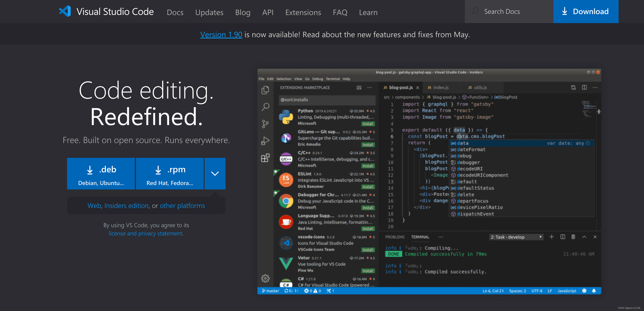Image resolution: width=644 pixels, height=311 pixels.
Task: Open the other platforms link
Action: [x=182, y=206]
